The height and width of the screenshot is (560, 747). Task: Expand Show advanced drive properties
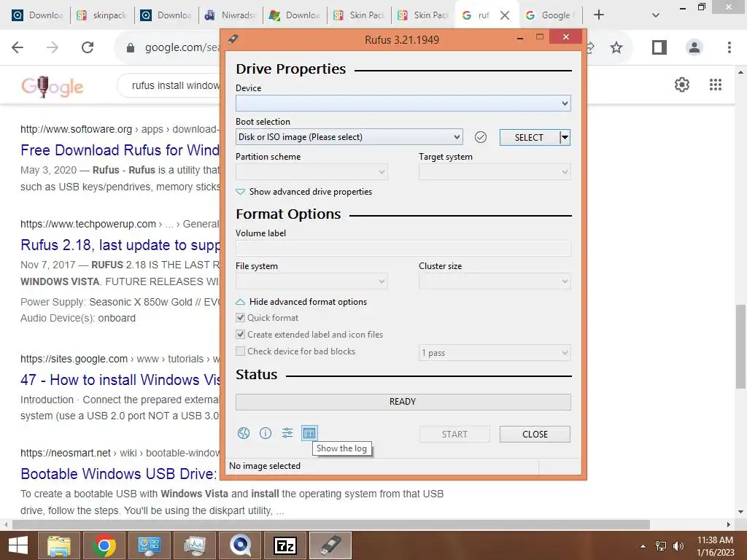(304, 192)
